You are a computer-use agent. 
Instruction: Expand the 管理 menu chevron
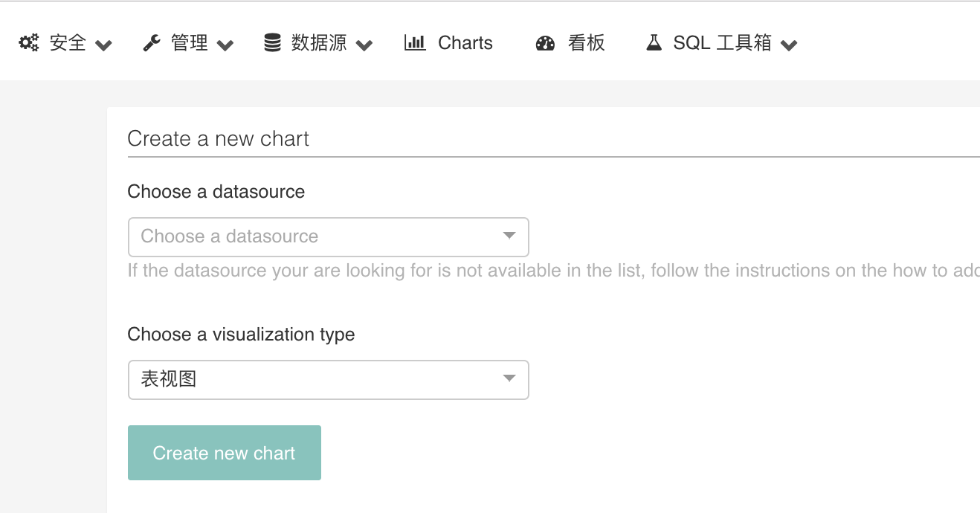(x=225, y=45)
